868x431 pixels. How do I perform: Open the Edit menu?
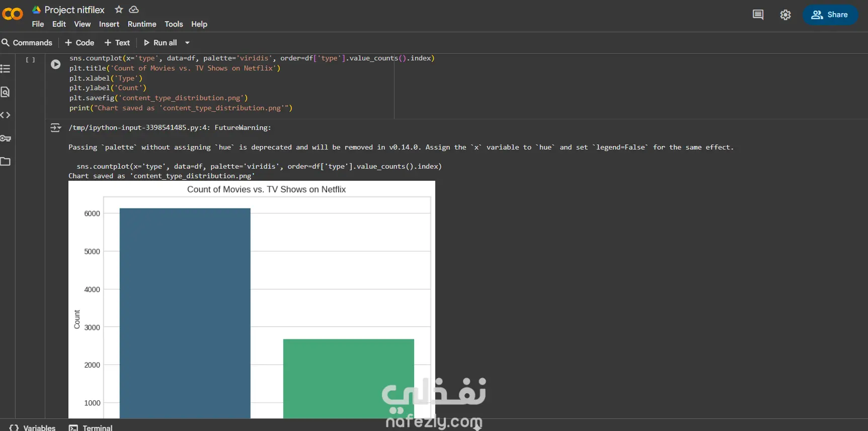pos(59,24)
